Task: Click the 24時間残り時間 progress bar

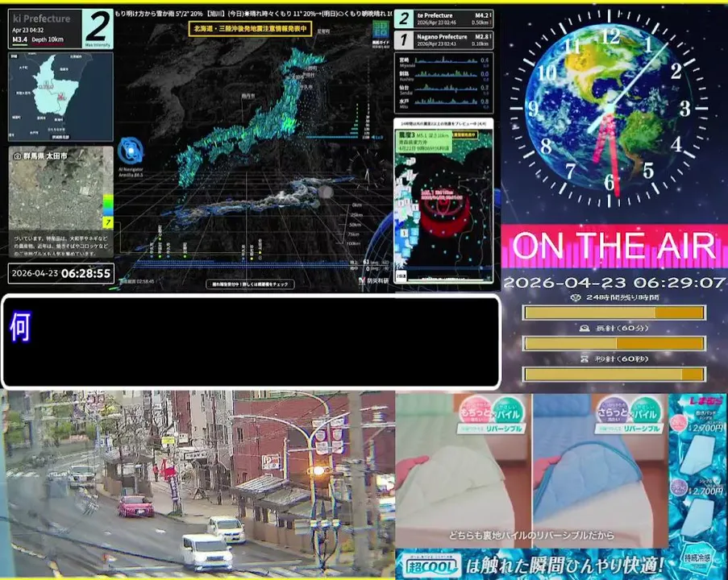Action: (x=614, y=313)
